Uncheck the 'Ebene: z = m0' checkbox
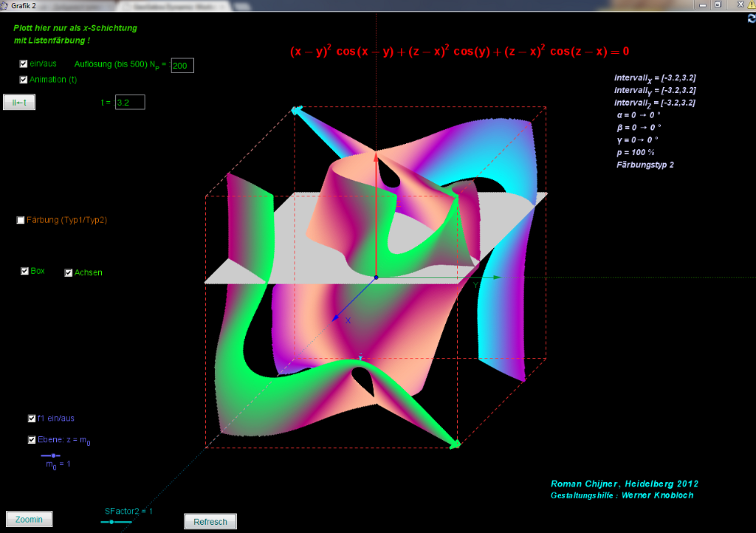The width and height of the screenshot is (756, 533). click(x=32, y=440)
